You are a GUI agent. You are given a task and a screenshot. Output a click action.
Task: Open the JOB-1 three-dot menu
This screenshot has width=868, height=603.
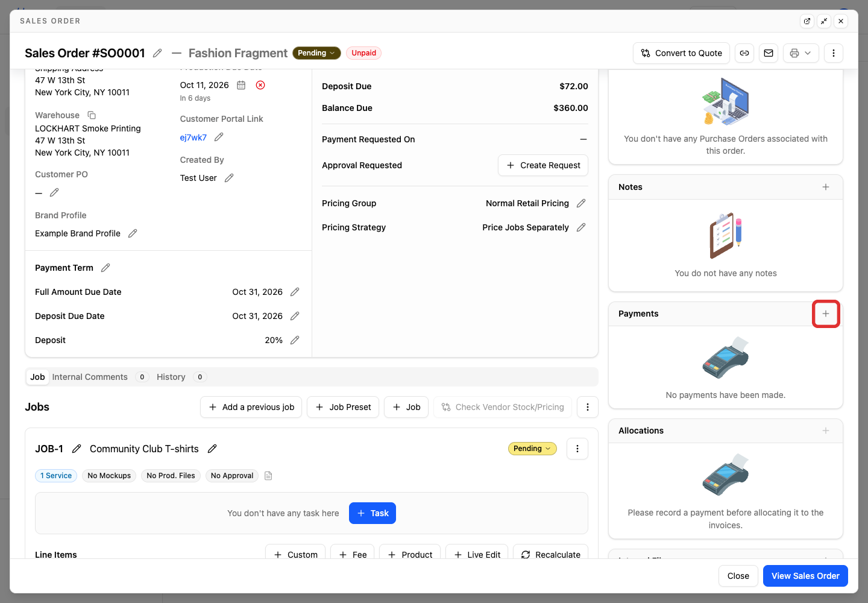coord(577,449)
